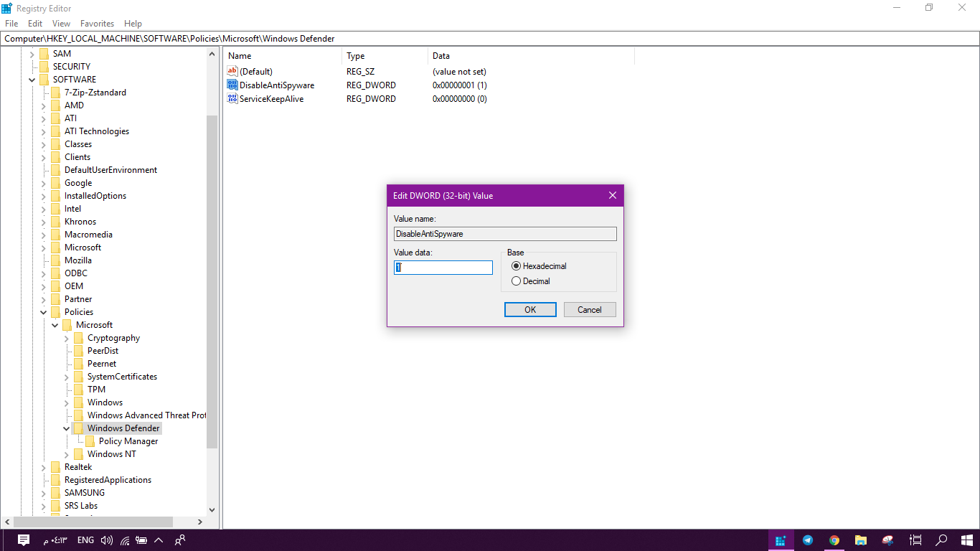Click the REG_SZ type cell
The width and height of the screenshot is (980, 551).
tap(361, 72)
